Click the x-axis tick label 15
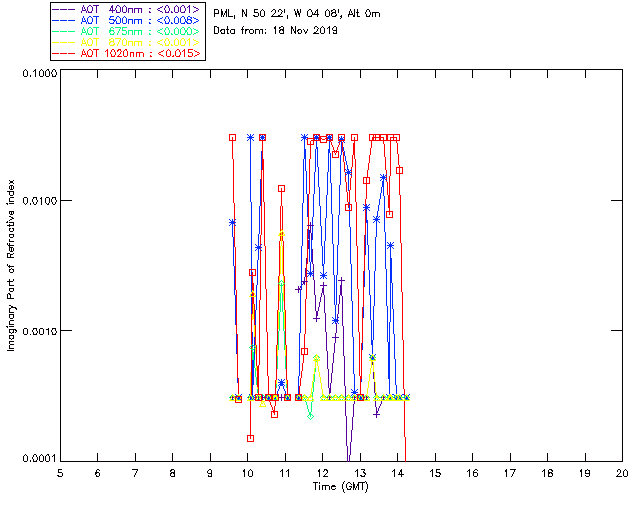 pyautogui.click(x=435, y=473)
